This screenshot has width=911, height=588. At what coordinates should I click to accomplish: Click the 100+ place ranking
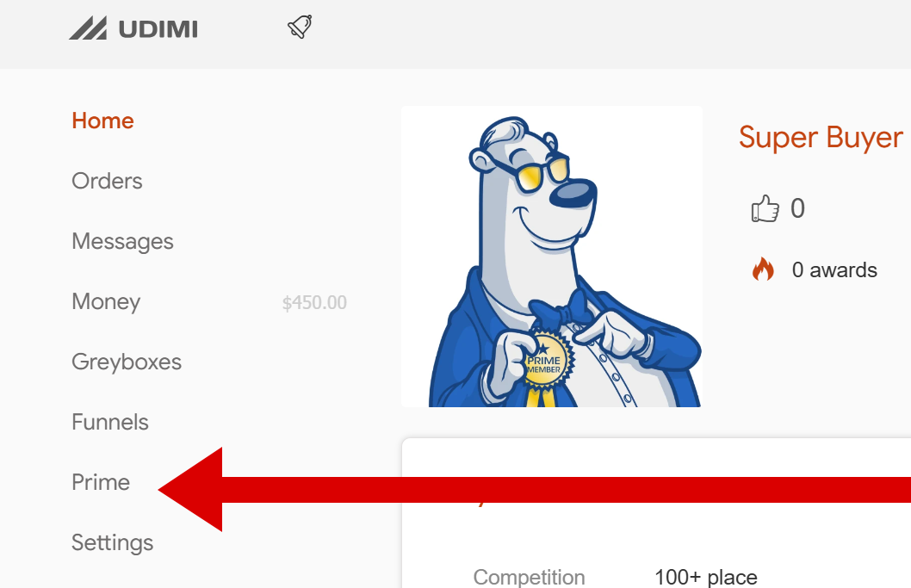[706, 577]
